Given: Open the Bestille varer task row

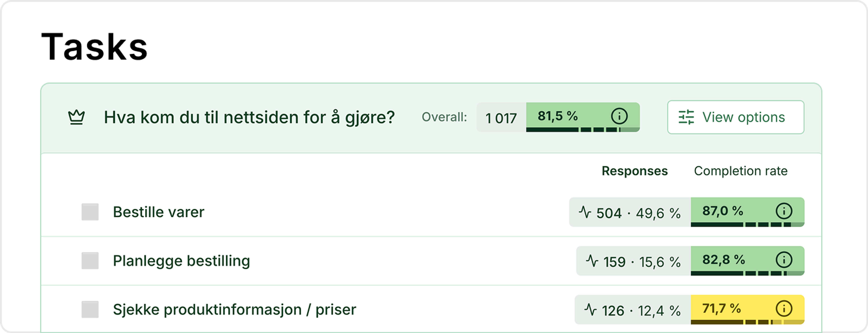Looking at the screenshot, I should point(431,212).
